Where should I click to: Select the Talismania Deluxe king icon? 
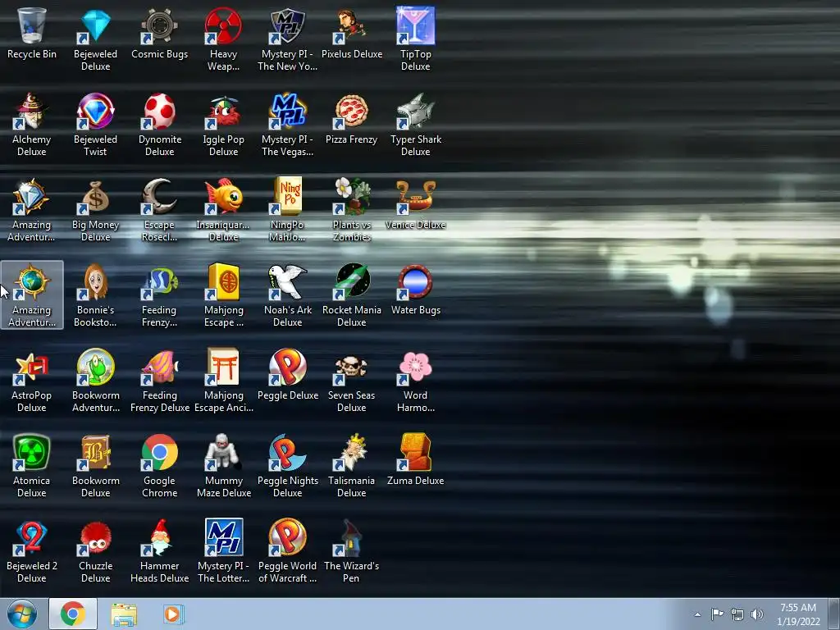tap(351, 452)
